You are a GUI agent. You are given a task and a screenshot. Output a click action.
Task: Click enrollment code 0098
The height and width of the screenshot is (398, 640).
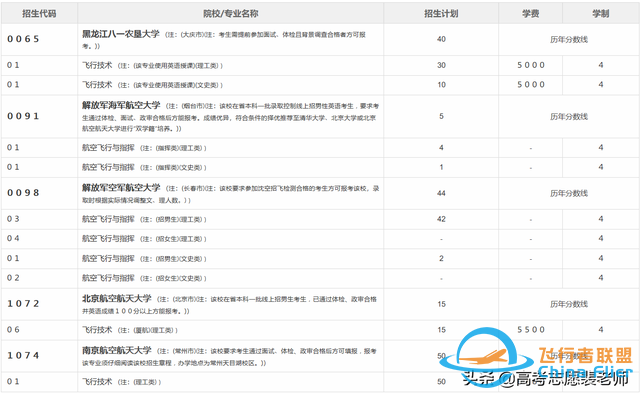[23, 193]
